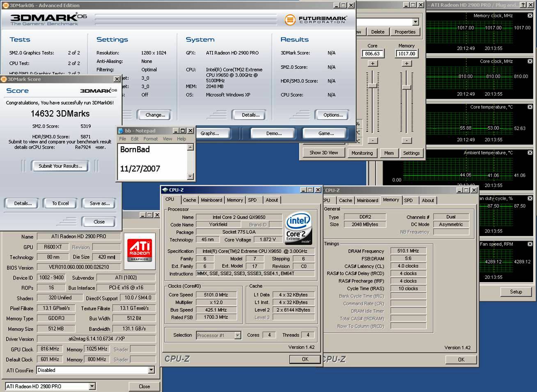Switch to Mainboard tab in right CPU-Z window
This screenshot has width=537, height=392.
point(367,201)
